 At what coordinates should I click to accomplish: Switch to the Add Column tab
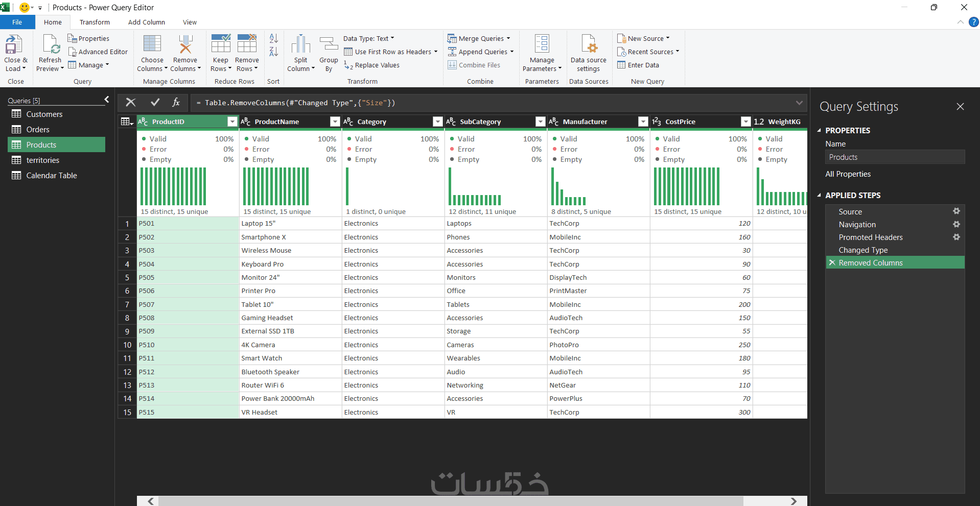[147, 22]
